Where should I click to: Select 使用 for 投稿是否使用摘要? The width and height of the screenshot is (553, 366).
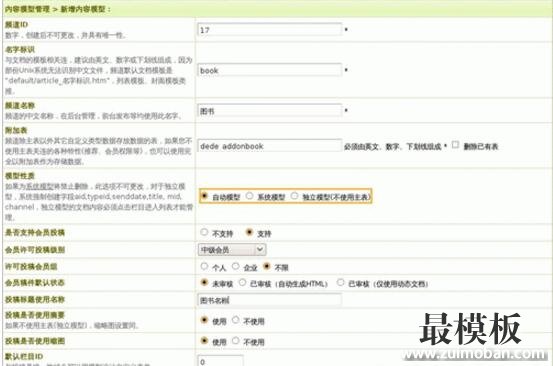point(204,320)
